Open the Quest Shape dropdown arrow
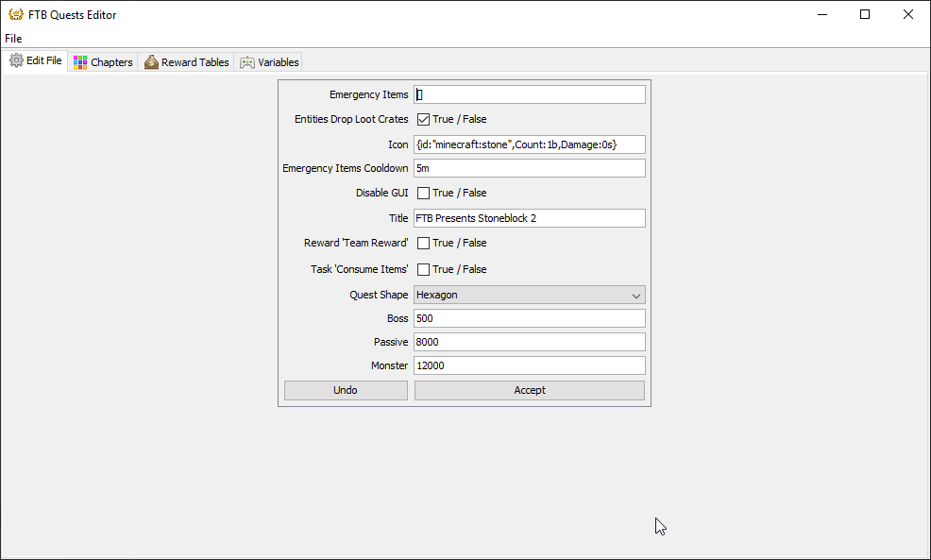 pos(635,296)
